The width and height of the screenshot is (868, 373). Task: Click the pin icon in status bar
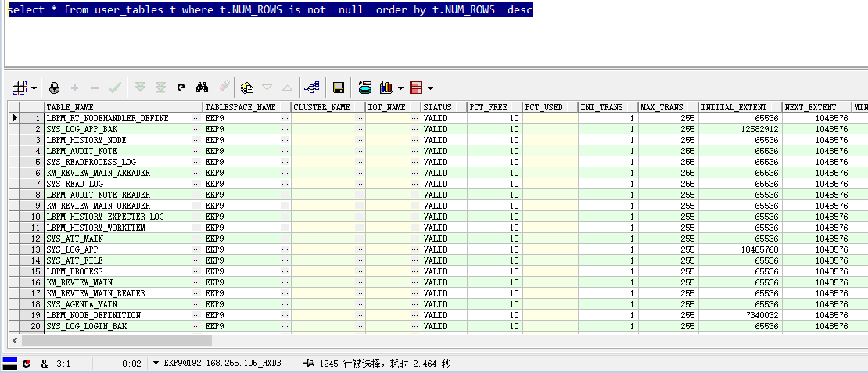point(310,364)
